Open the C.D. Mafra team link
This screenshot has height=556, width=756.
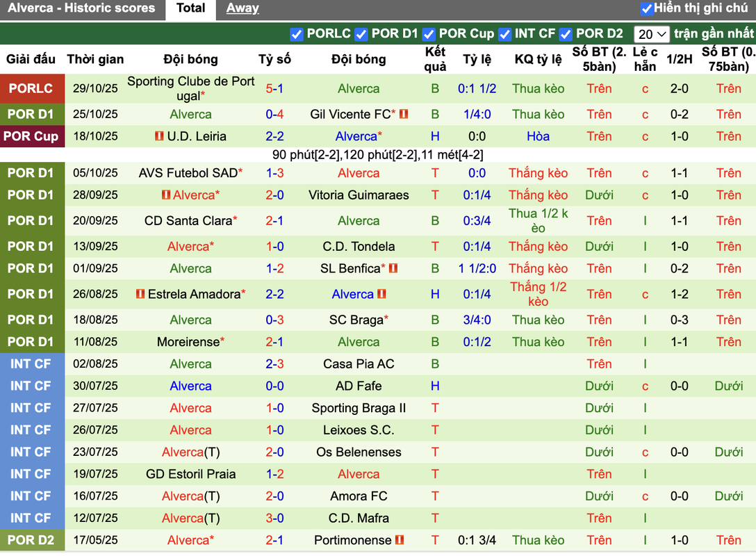359,518
